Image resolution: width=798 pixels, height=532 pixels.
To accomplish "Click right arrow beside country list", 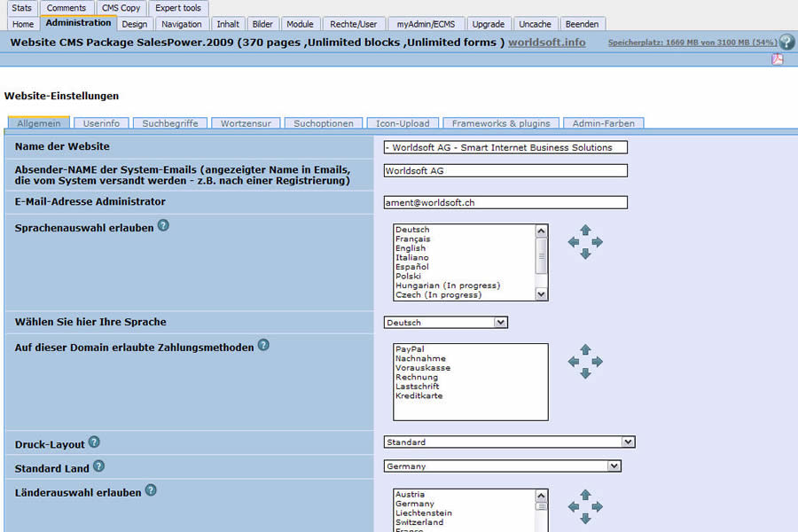I will (x=598, y=507).
